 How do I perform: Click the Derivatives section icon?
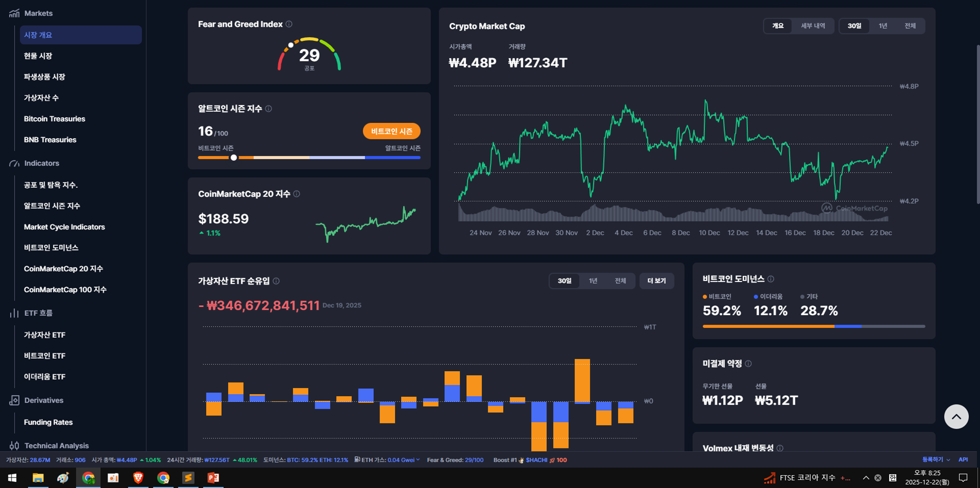click(14, 400)
